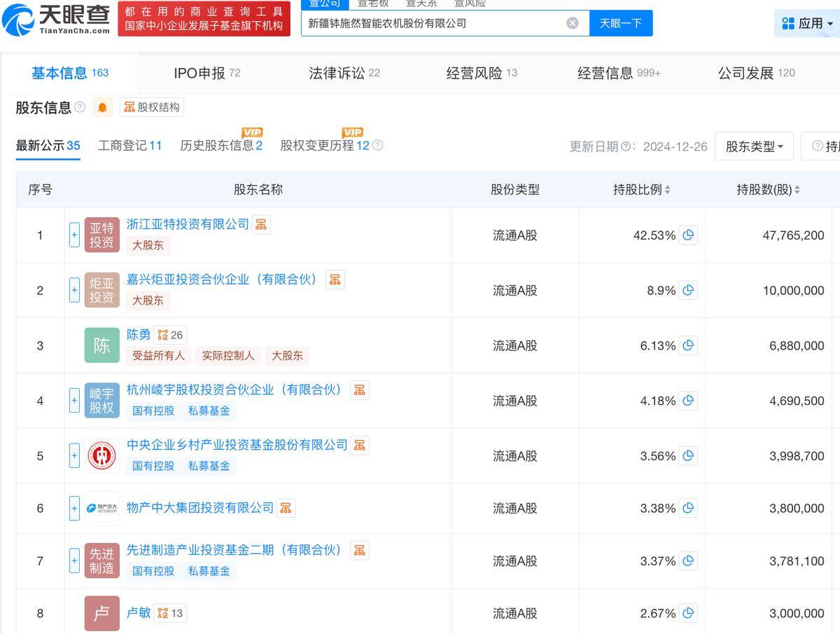Screen dimensions: 840x634
Task: Expand row for 中央企业乡村产业投资基金
Action: 74,455
